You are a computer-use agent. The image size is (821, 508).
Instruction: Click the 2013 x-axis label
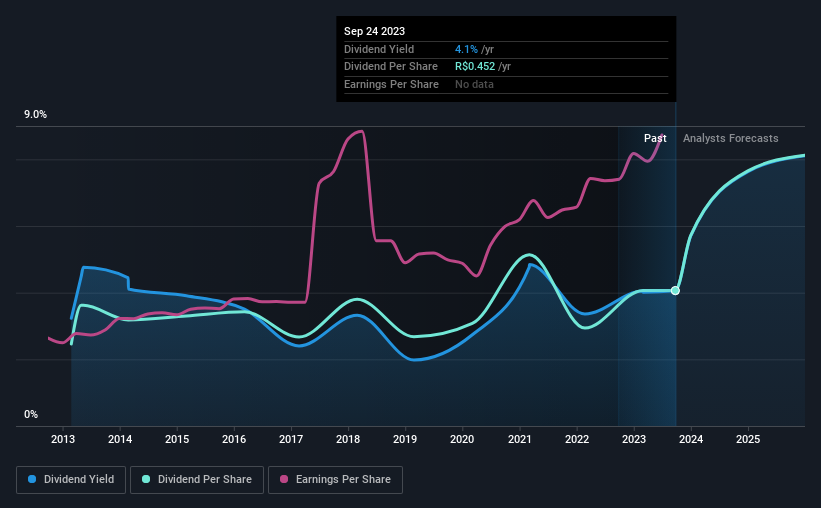point(63,439)
